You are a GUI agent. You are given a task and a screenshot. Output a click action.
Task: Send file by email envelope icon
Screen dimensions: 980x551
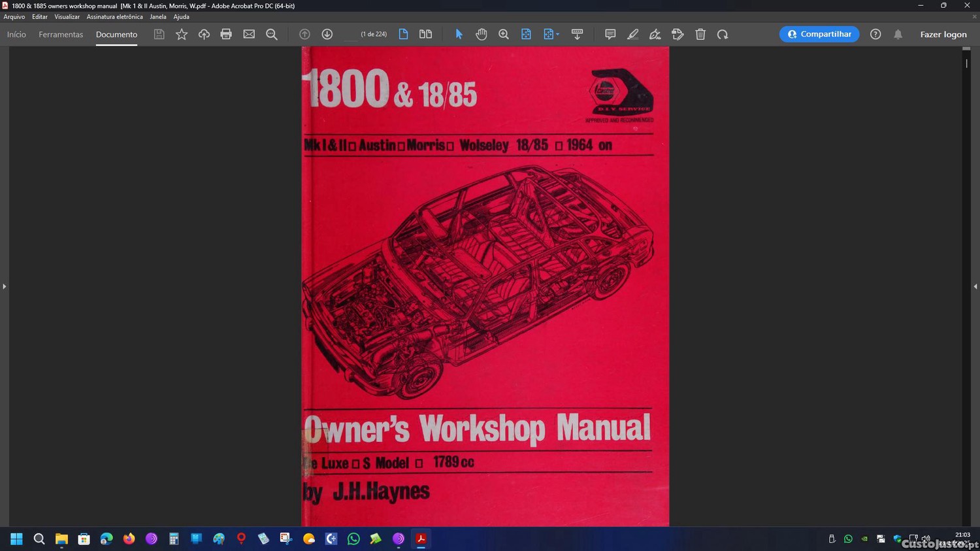tap(249, 34)
